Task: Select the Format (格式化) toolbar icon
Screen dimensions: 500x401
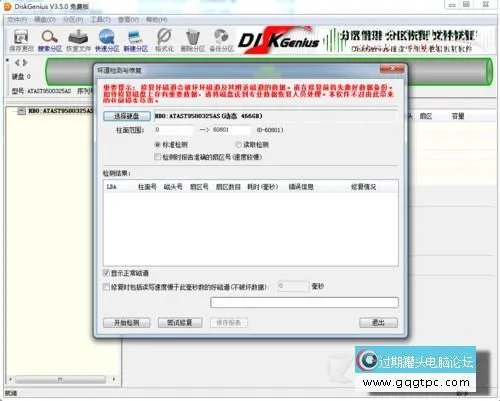Action: (x=164, y=40)
